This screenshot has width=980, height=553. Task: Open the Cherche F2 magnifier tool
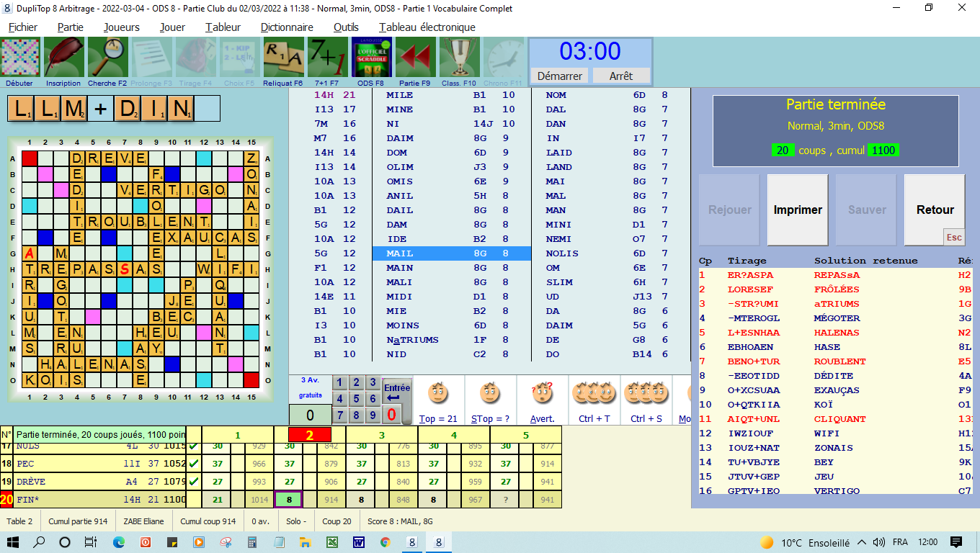pyautogui.click(x=107, y=58)
